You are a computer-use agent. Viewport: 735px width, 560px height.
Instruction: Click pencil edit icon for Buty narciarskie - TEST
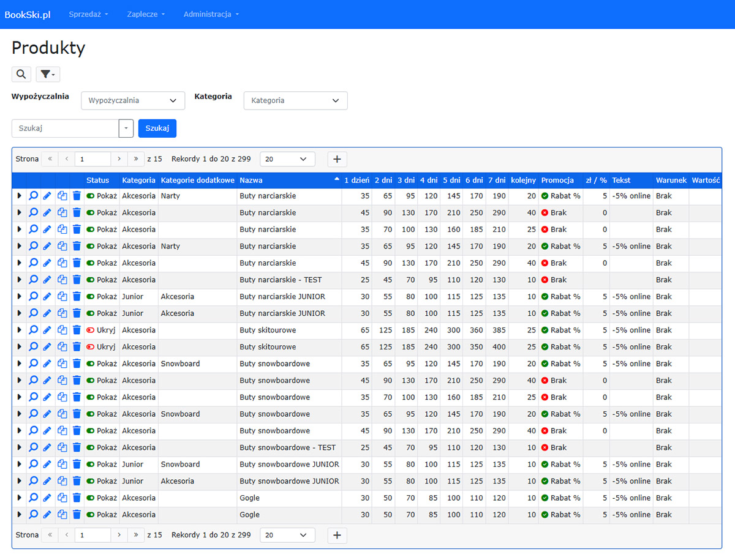coord(47,280)
